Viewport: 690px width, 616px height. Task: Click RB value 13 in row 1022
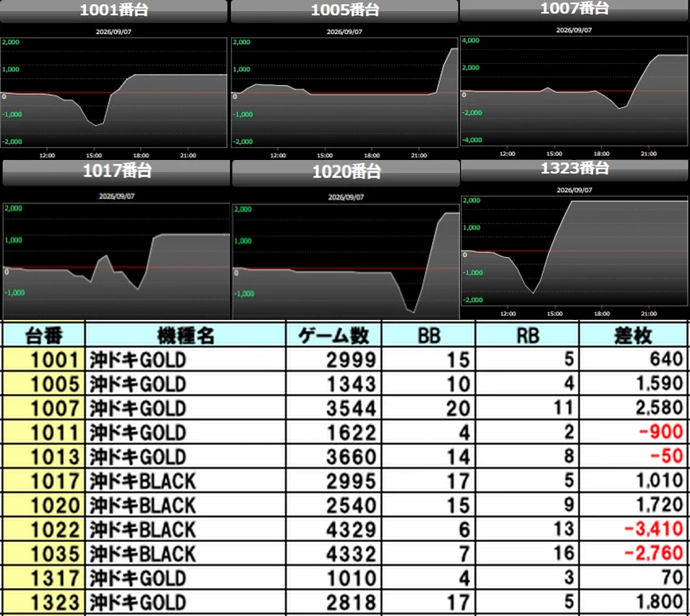563,530
